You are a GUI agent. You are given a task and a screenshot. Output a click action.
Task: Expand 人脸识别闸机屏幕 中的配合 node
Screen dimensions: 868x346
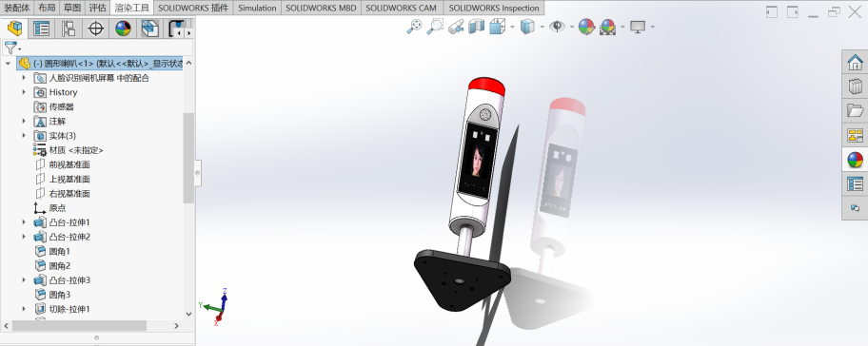point(24,78)
